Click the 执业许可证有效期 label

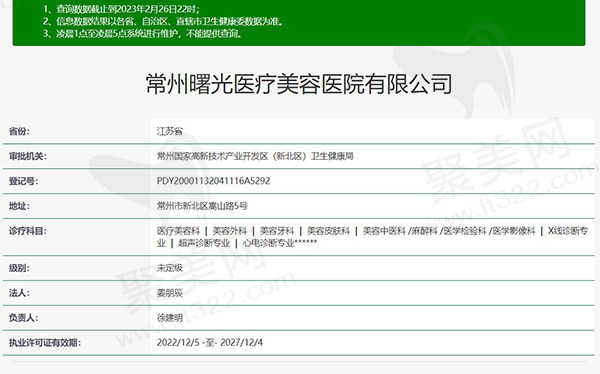tap(45, 343)
